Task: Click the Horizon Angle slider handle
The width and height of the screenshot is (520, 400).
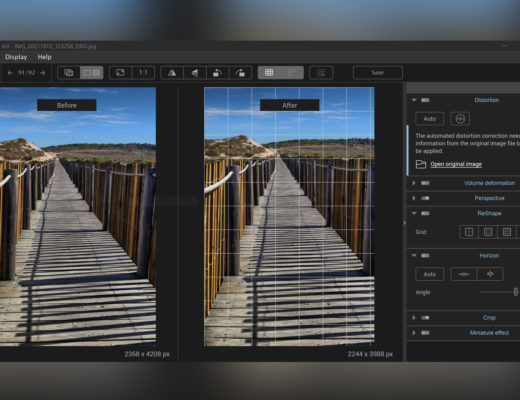Action: tap(516, 292)
